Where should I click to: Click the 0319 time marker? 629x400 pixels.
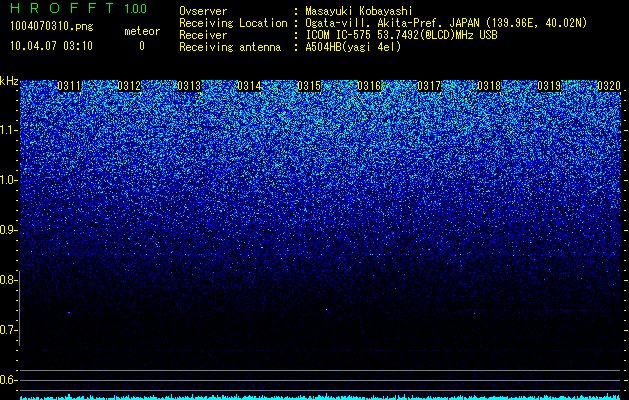coord(549,86)
